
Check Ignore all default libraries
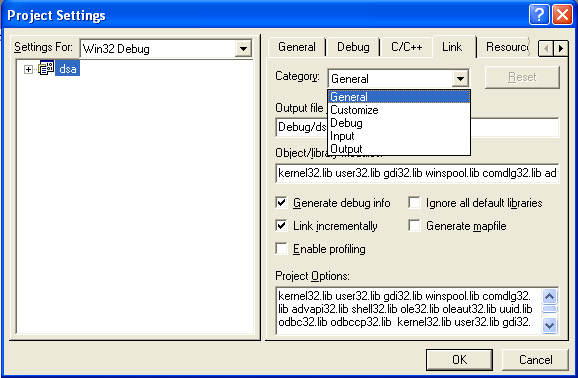point(414,202)
